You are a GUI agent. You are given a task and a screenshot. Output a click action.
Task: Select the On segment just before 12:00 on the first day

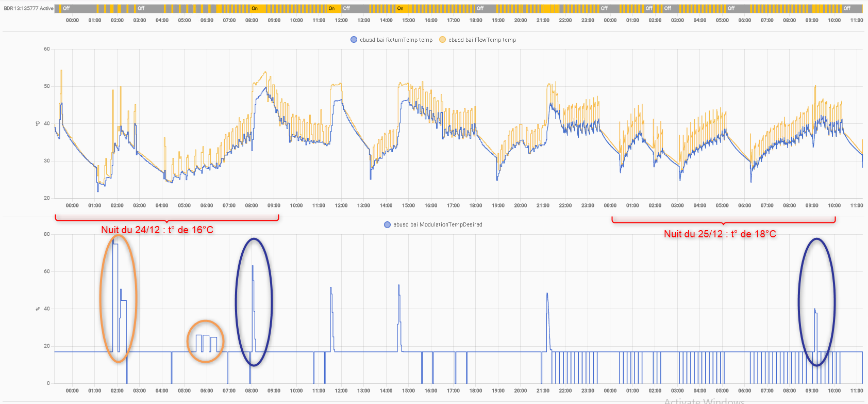click(333, 8)
